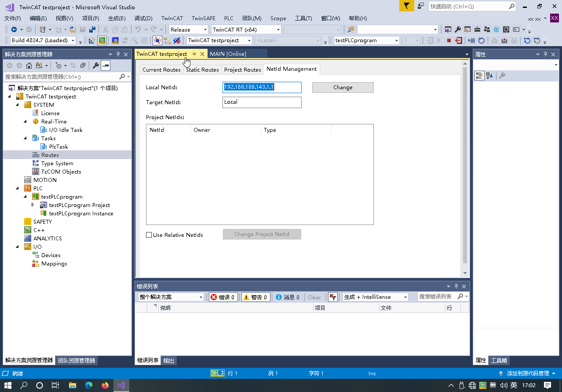562x392 pixels.
Task: Toggle the Messages 0 filter button
Action: point(288,297)
